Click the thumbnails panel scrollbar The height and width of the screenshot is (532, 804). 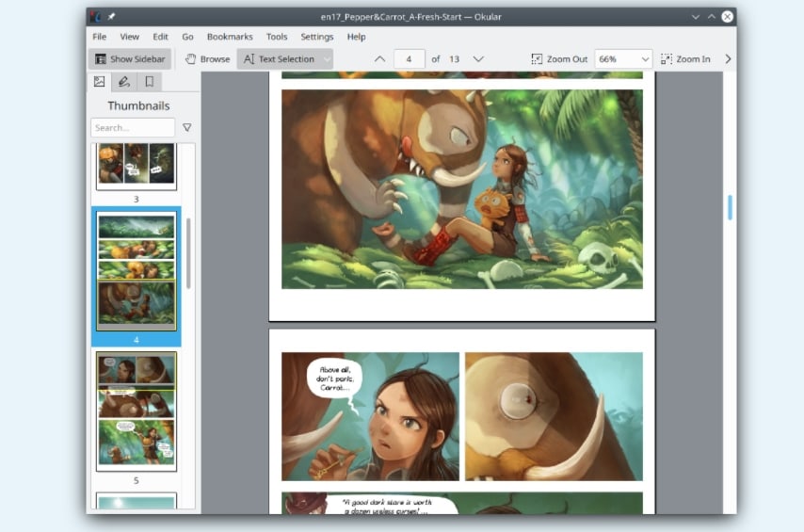[x=188, y=253]
